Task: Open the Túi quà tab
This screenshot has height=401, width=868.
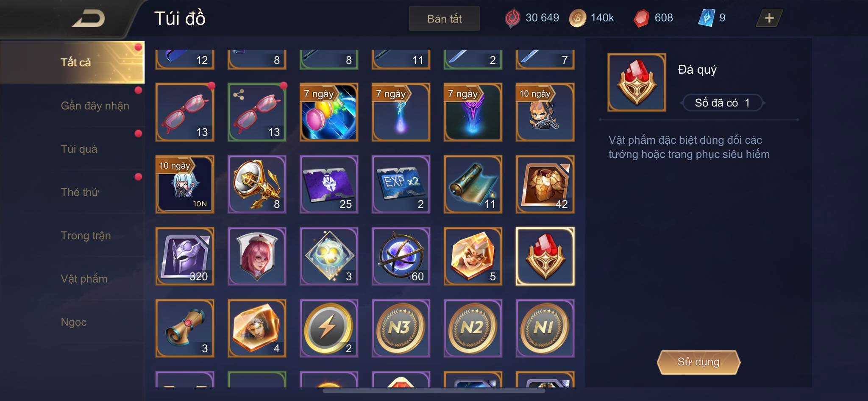Action: [79, 149]
